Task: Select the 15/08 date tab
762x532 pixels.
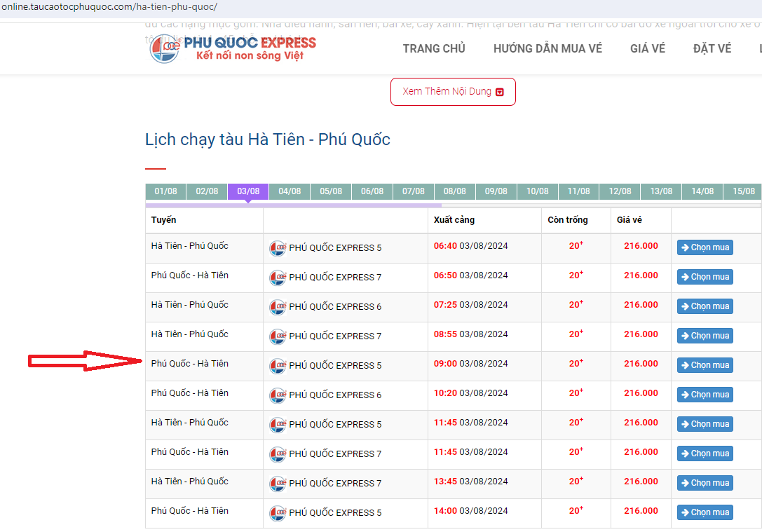Action: click(743, 191)
